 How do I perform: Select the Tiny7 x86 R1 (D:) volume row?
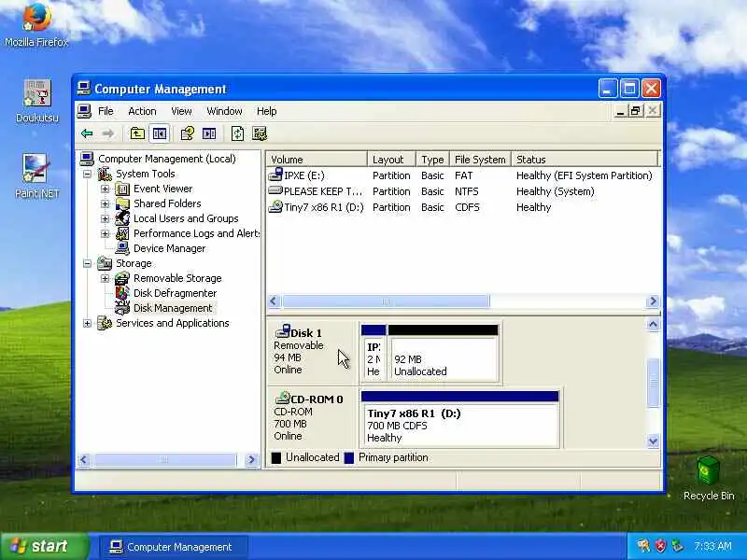tap(462, 207)
